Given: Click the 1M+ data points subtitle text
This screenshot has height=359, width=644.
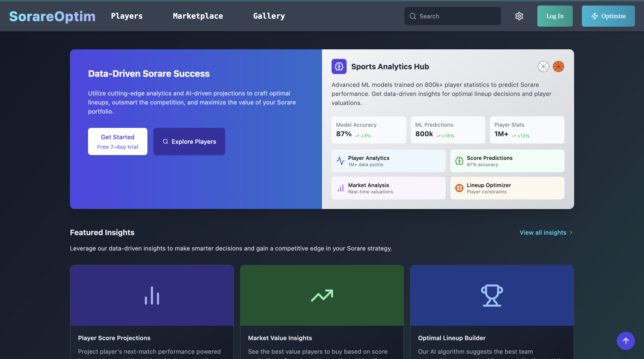Looking at the screenshot, I should [x=366, y=165].
